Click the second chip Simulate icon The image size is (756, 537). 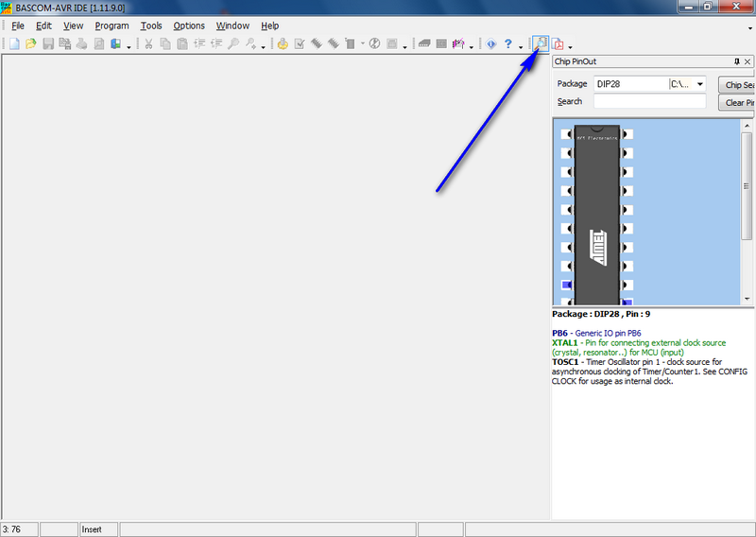pyautogui.click(x=334, y=43)
